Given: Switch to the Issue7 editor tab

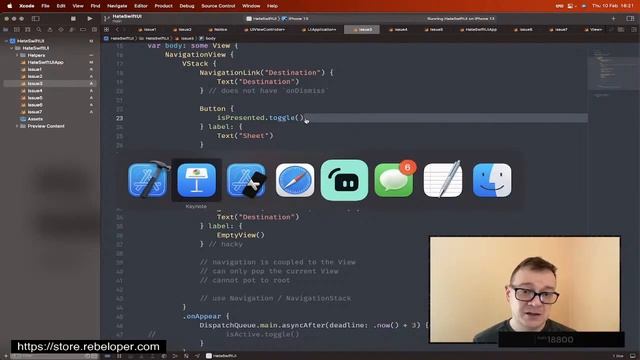Looking at the screenshot, I should [558, 29].
